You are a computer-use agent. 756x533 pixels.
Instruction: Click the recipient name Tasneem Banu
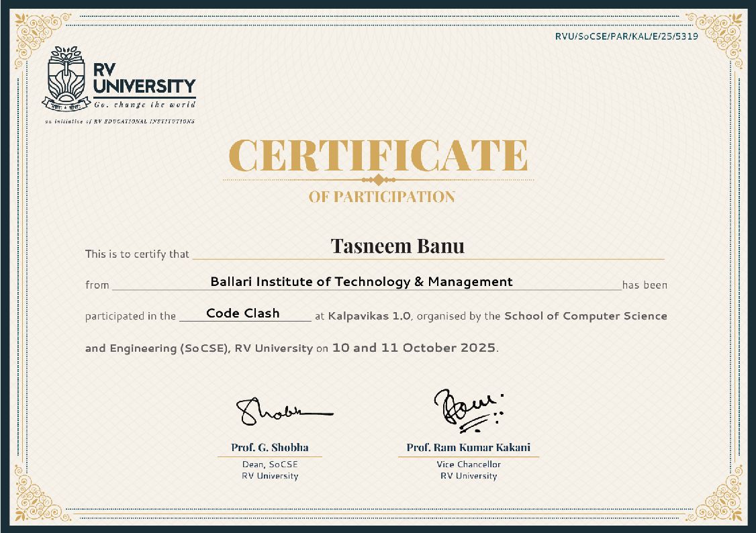pos(397,246)
